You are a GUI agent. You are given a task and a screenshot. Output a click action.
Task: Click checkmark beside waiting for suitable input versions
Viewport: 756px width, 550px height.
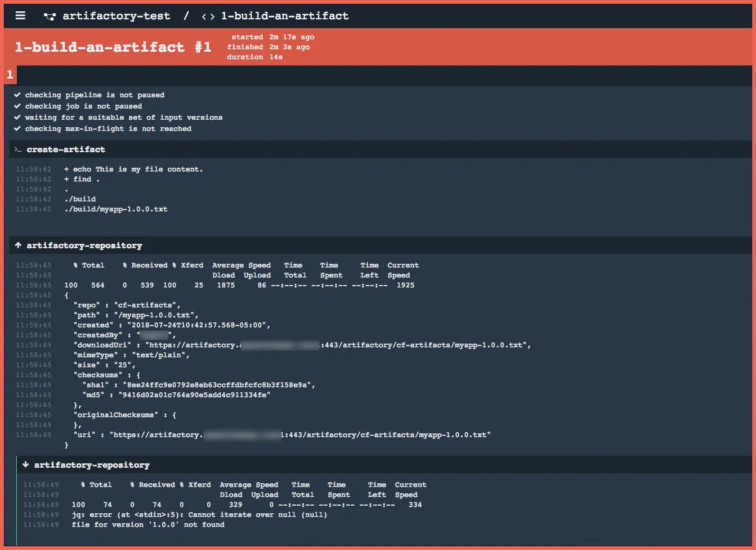point(17,118)
